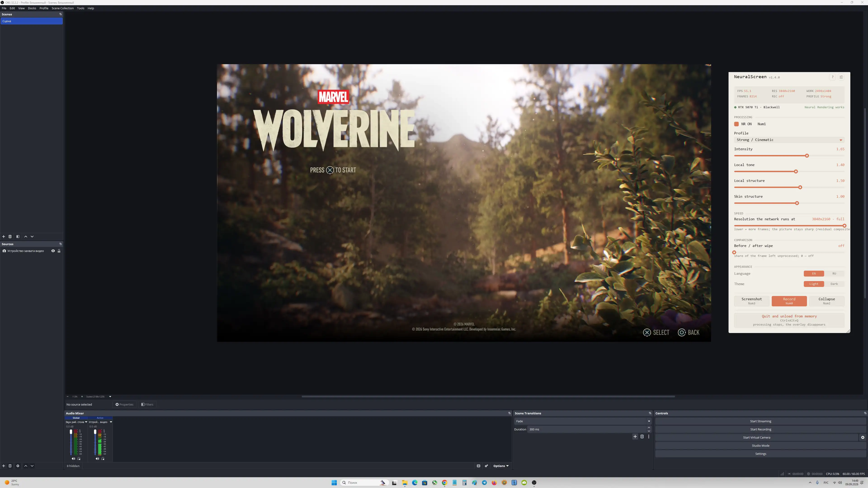The image size is (868, 488).
Task: Select the Light theme option
Action: pos(814,284)
